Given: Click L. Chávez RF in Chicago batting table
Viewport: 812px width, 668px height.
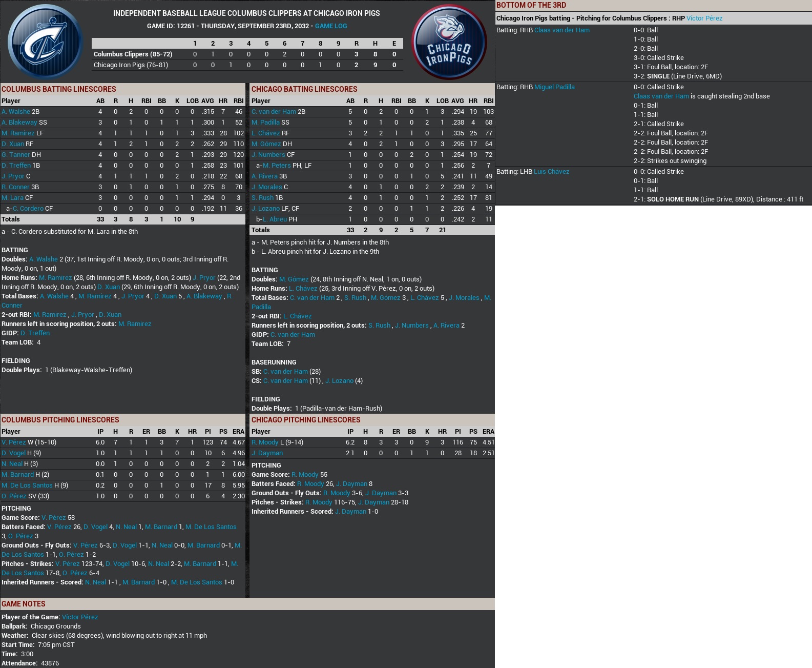Looking at the screenshot, I should [x=266, y=133].
